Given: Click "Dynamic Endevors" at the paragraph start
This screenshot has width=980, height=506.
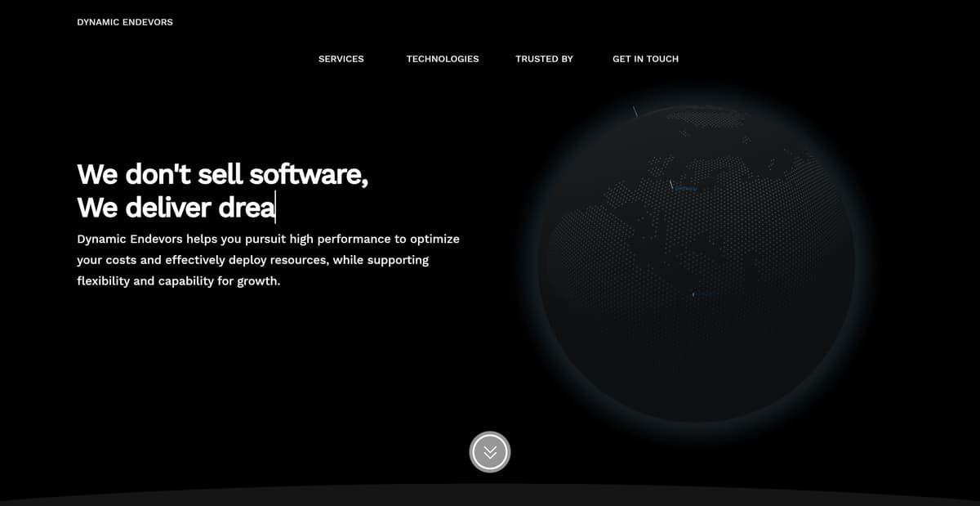Looking at the screenshot, I should point(129,239).
